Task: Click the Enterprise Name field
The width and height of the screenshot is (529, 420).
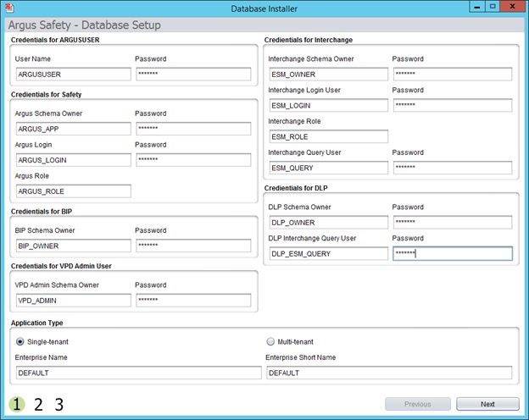Action: [139, 373]
